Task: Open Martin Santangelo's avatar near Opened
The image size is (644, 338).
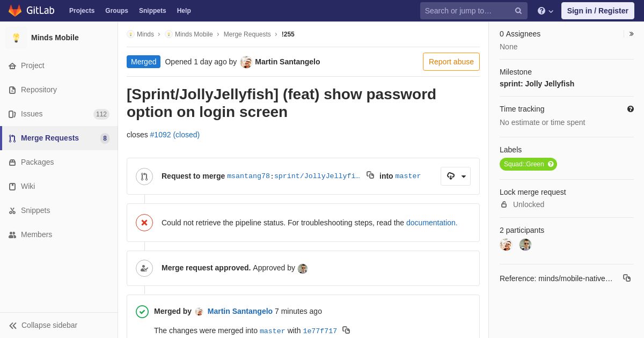Action: coord(246,62)
